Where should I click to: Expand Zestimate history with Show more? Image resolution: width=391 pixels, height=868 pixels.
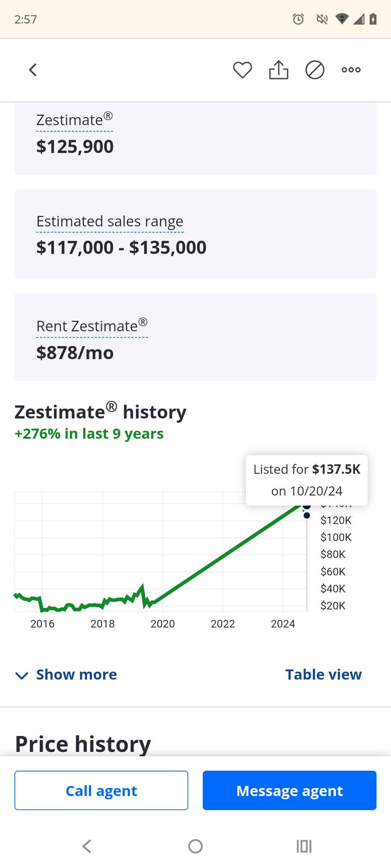pyautogui.click(x=76, y=675)
